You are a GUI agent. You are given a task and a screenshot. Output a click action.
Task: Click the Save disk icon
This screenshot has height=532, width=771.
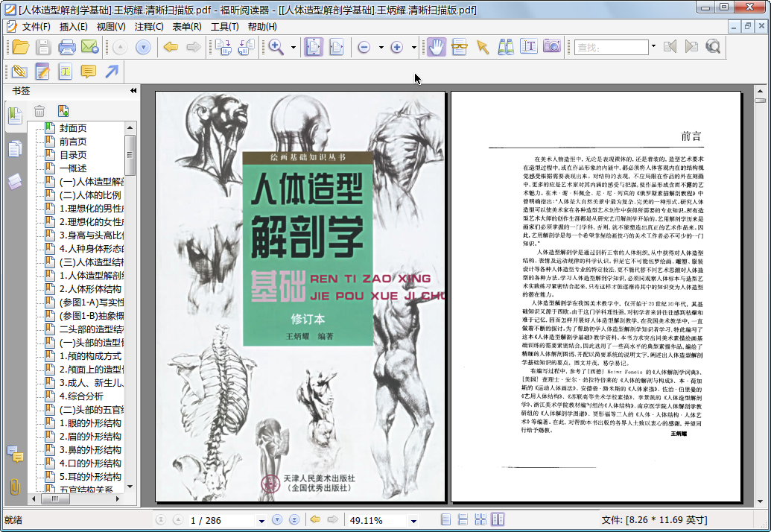pyautogui.click(x=43, y=47)
